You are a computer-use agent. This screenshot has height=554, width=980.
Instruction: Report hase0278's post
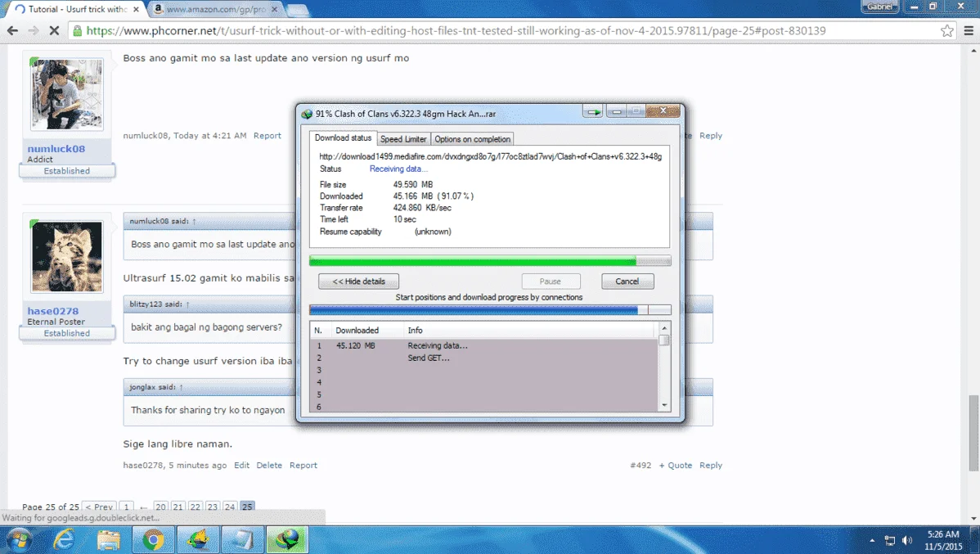tap(303, 465)
